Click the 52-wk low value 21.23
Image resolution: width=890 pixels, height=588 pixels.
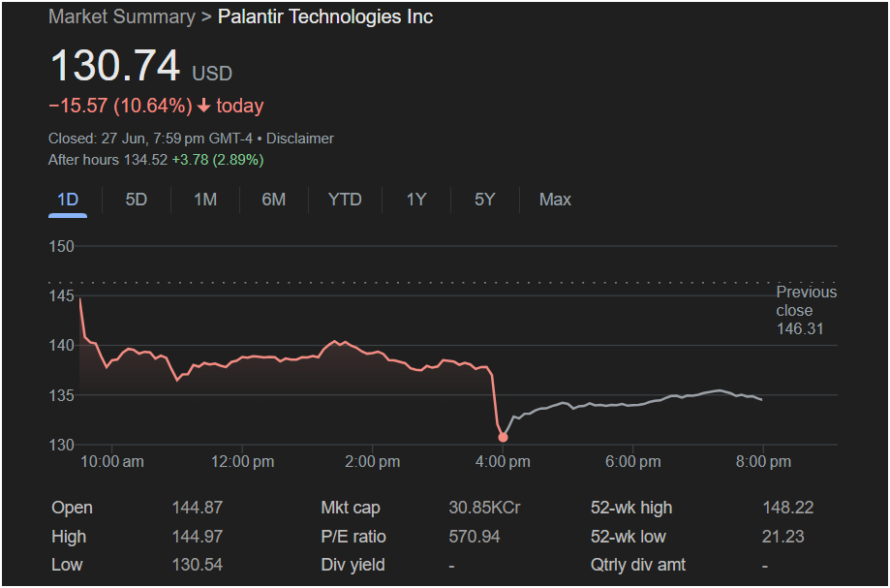(x=783, y=537)
